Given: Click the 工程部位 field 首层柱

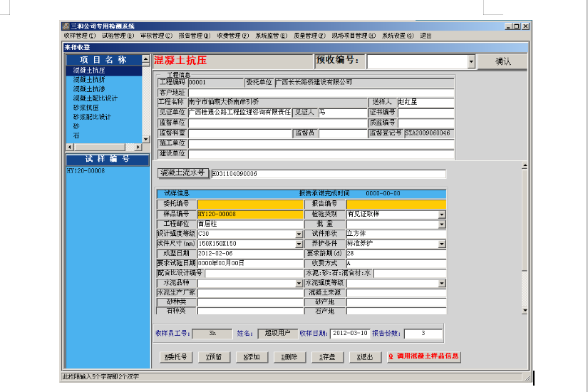Looking at the screenshot, I should 250,224.
